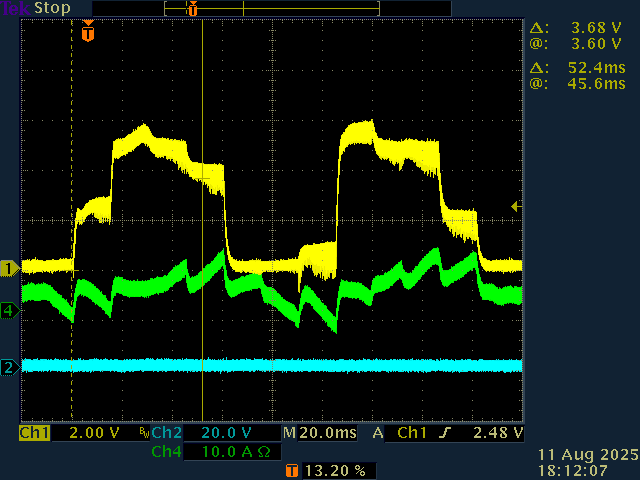Click the M 20.0ms timebase readout
This screenshot has height=480, width=640.
pos(322,433)
